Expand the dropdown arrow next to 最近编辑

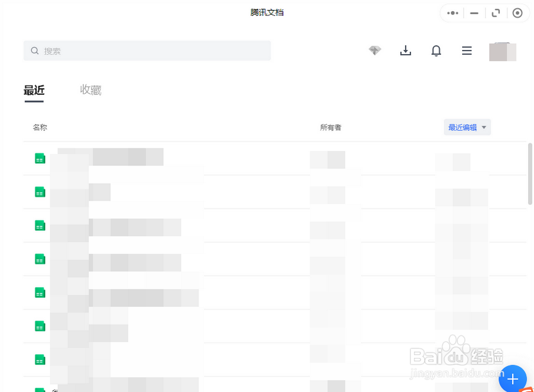point(484,127)
